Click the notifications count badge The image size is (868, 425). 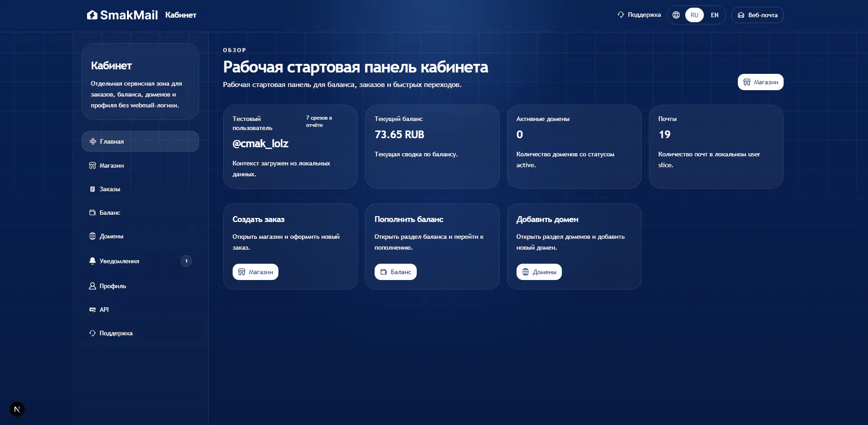(186, 261)
